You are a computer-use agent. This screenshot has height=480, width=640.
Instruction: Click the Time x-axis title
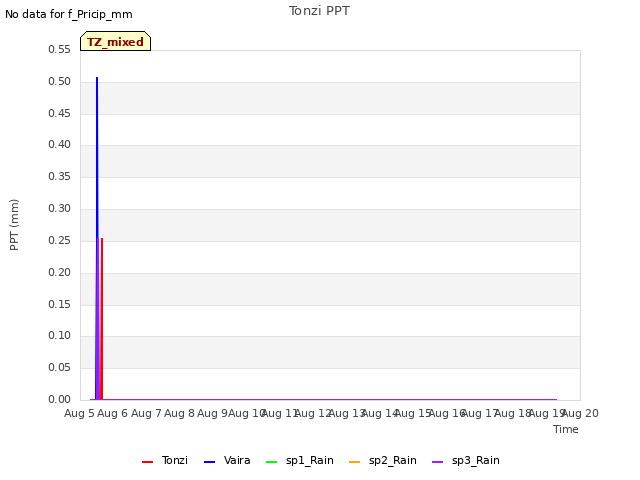pos(566,429)
